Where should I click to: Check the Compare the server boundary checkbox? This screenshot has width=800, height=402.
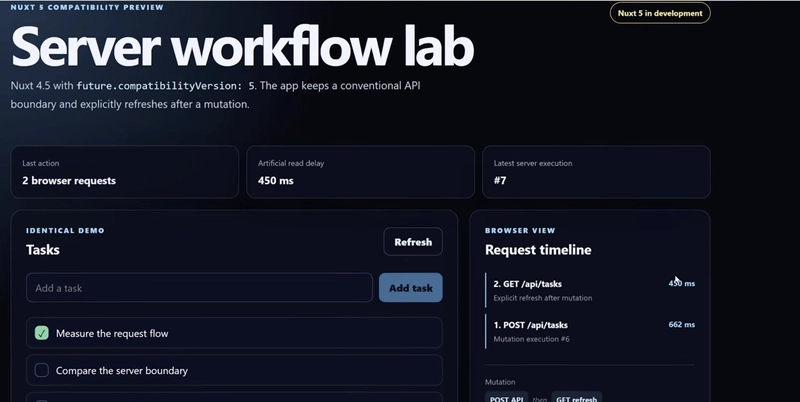42,370
